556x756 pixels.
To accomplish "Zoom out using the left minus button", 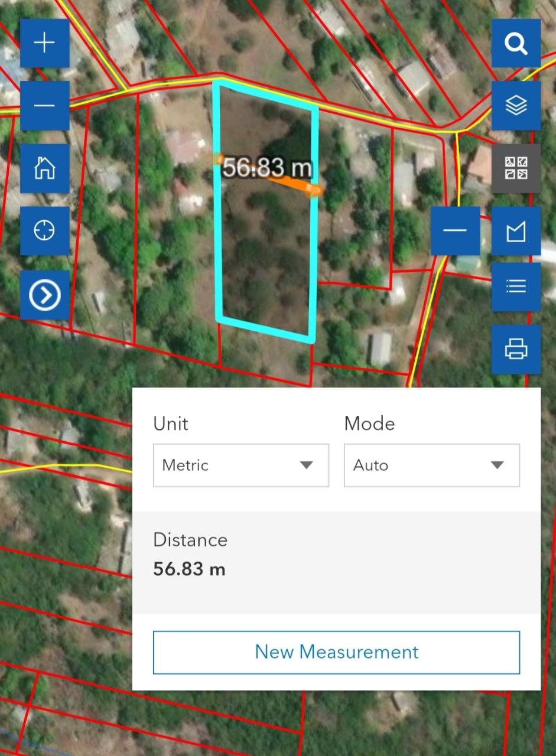I will pyautogui.click(x=45, y=106).
